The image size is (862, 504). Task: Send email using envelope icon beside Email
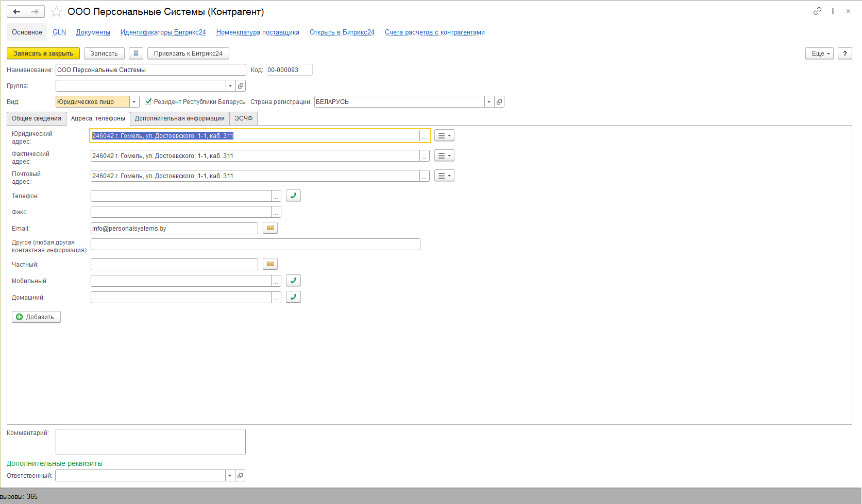point(270,228)
